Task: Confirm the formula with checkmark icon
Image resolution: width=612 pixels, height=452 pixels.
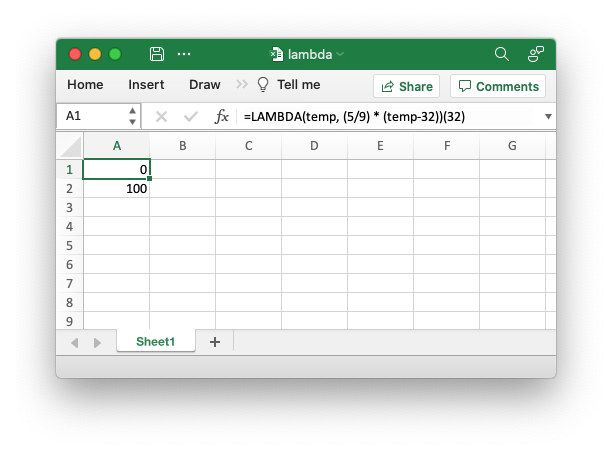Action: (x=191, y=116)
